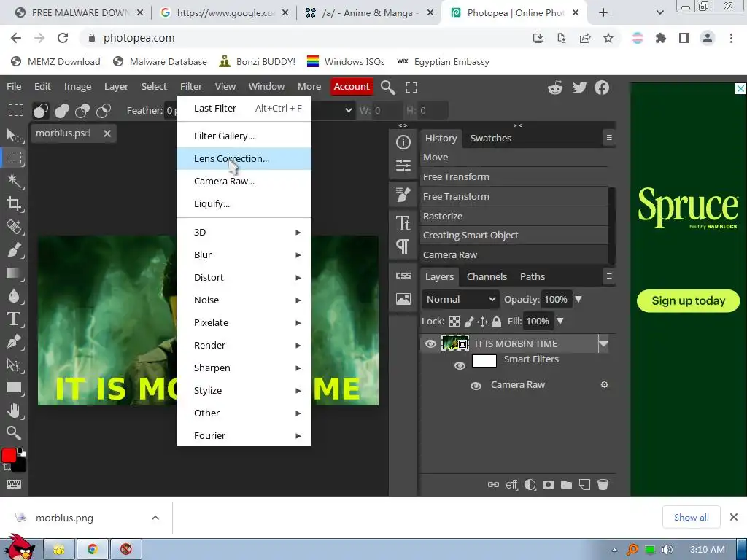
Task: Select the Move tool
Action: tap(14, 136)
